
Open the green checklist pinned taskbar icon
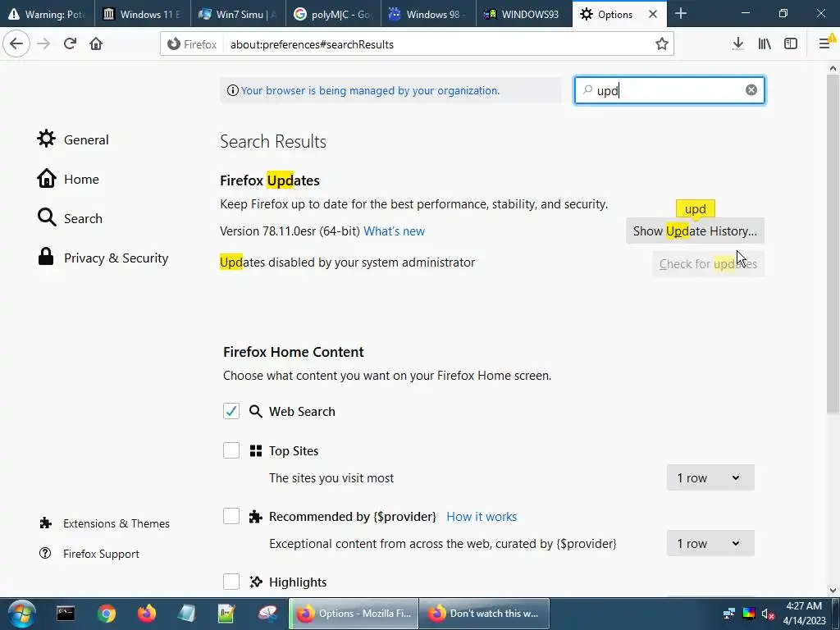click(x=226, y=614)
